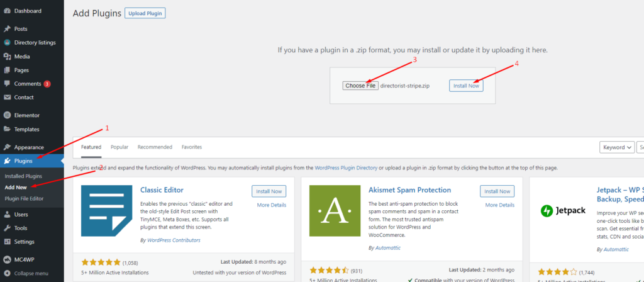Click Install Now in upload box
Screen dimensions: 644x282
click(x=466, y=86)
